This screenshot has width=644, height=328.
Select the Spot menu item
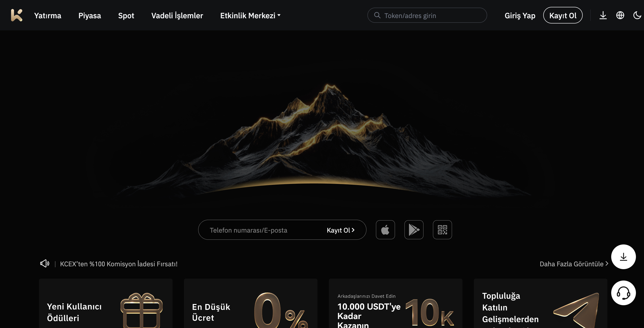coord(126,15)
